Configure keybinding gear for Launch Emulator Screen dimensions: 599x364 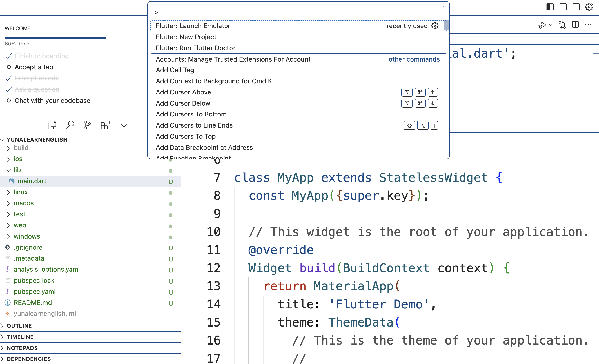click(435, 26)
